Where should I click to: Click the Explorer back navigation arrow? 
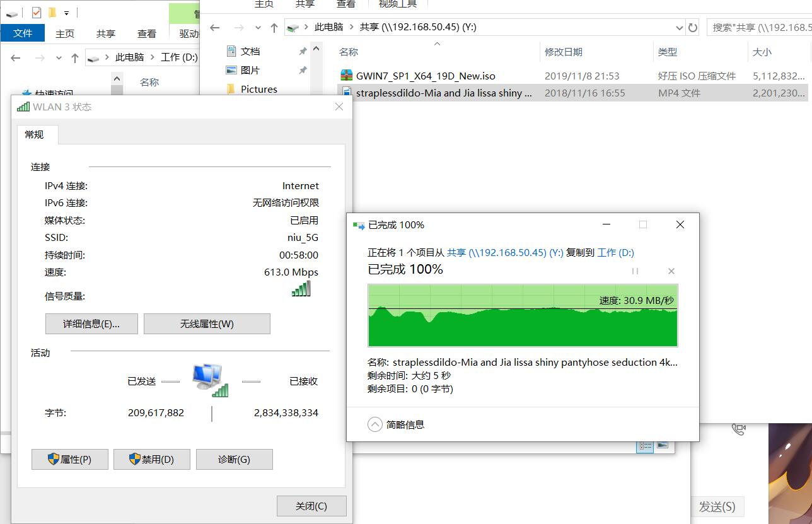point(214,28)
